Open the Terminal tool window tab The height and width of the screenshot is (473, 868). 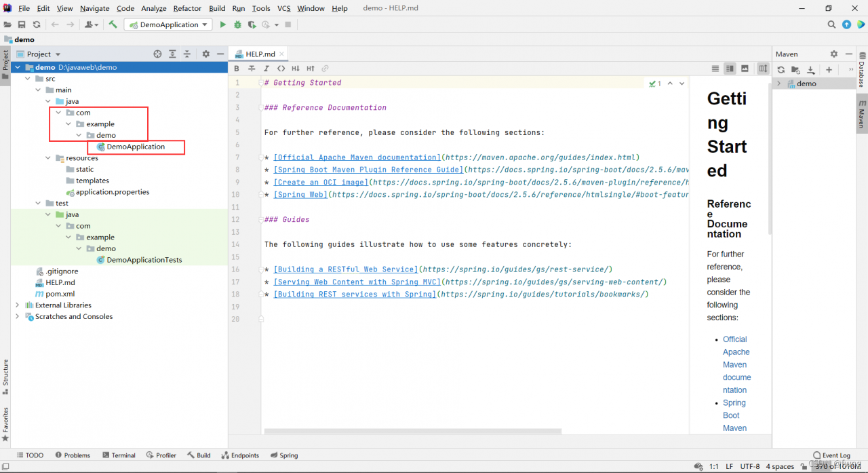click(118, 455)
